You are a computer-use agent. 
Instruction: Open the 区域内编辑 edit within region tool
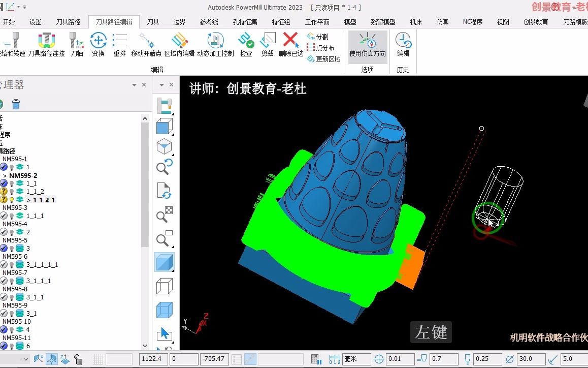[x=180, y=45]
